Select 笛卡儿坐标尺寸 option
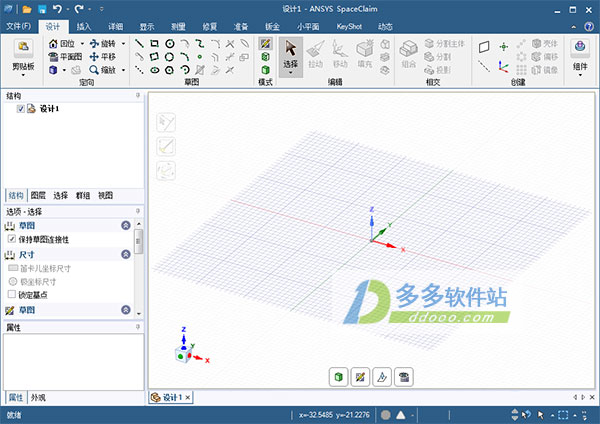Screen dimensions: 600x424 (39, 268)
